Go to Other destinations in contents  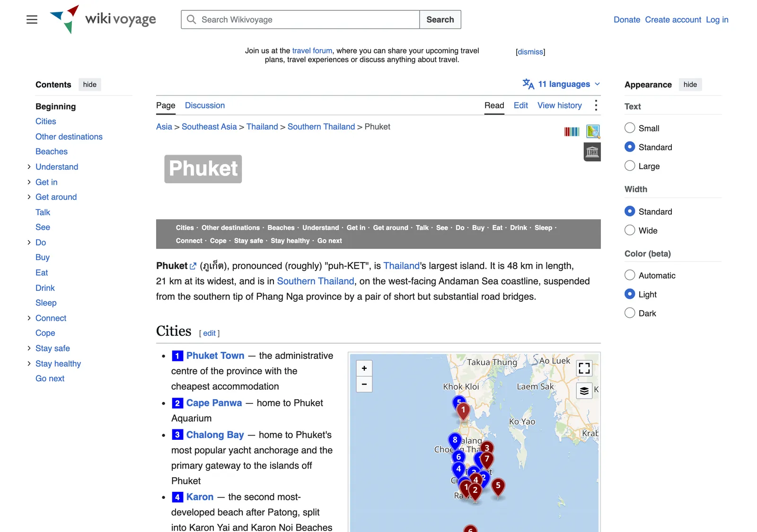(x=69, y=137)
